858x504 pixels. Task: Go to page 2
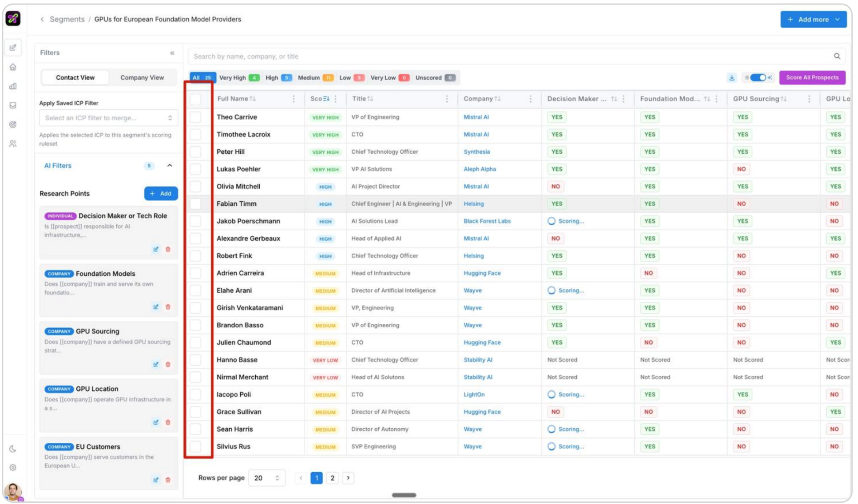click(x=332, y=478)
